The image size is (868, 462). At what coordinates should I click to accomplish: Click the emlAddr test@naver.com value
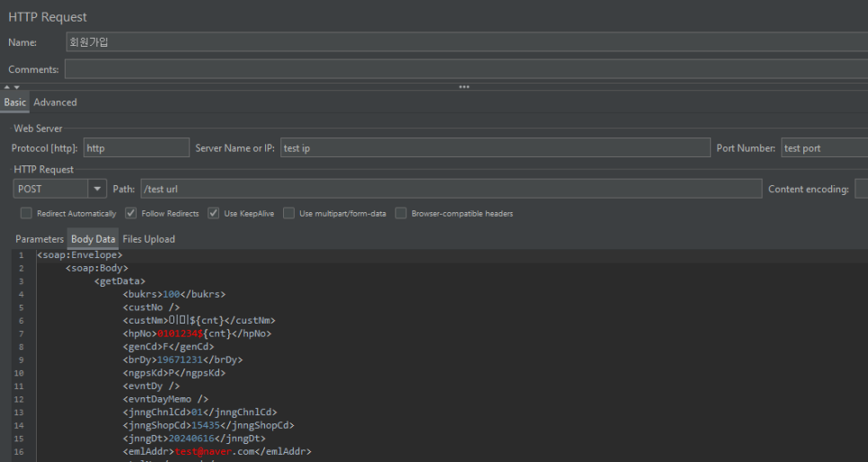[x=214, y=451]
